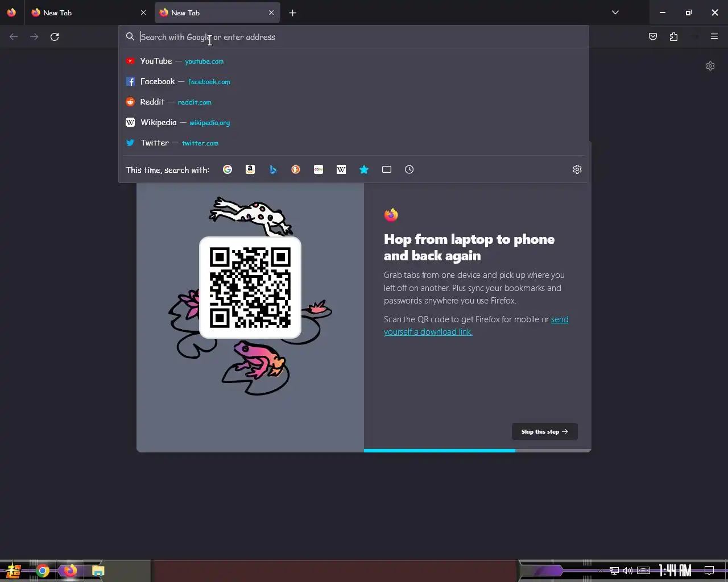728x582 pixels.
Task: Expand the list all tabs chevron
Action: click(615, 13)
